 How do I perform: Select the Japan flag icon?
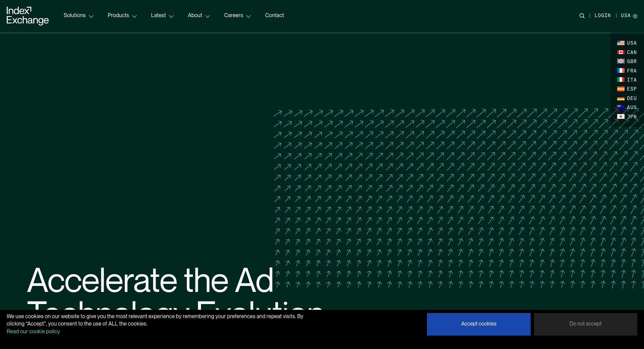(621, 117)
